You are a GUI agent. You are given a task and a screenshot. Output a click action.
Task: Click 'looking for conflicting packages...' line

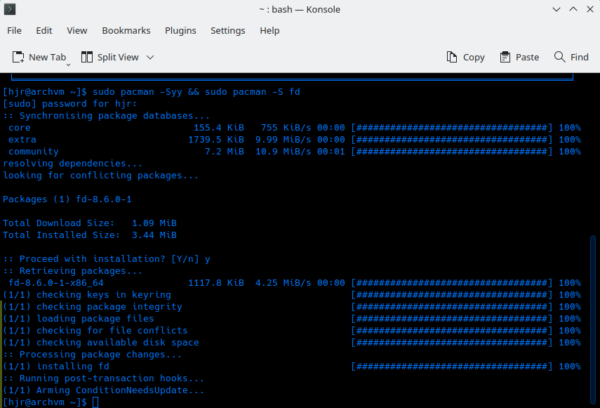[x=101, y=176]
